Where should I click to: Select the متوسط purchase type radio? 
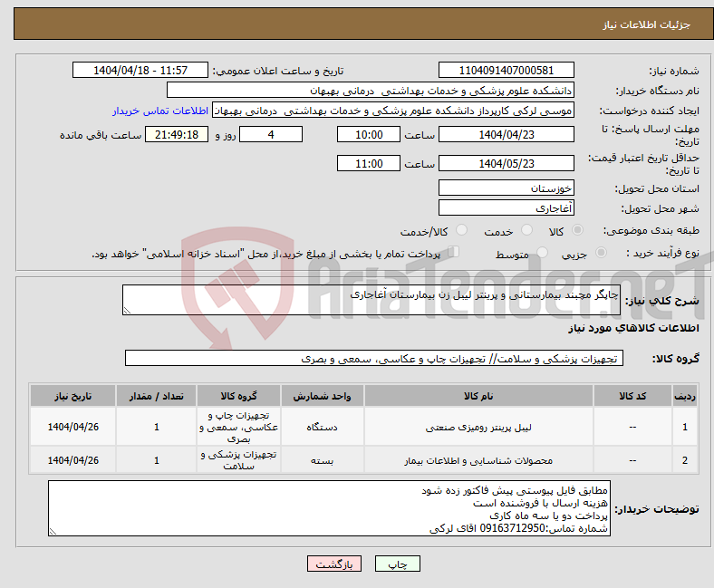tap(542, 253)
